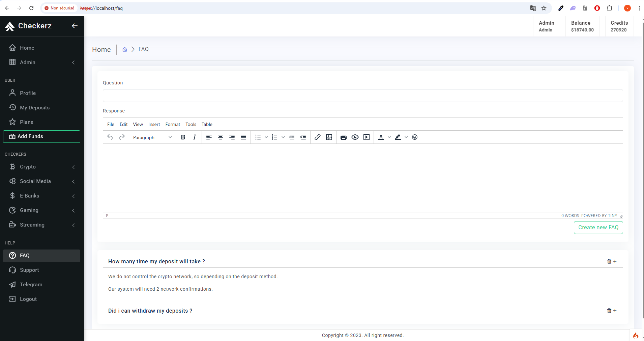This screenshot has width=644, height=341.
Task: Open the browser extensions puzzle icon
Action: [609, 8]
